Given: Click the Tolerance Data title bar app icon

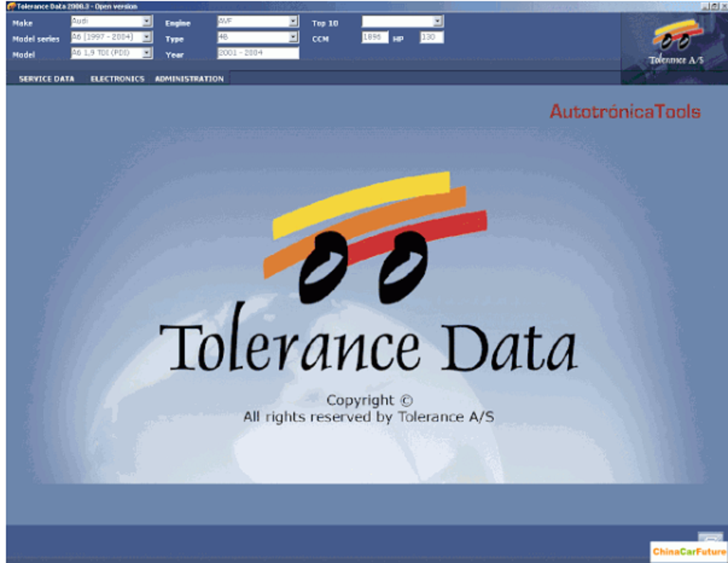Looking at the screenshot, I should click(10, 6).
